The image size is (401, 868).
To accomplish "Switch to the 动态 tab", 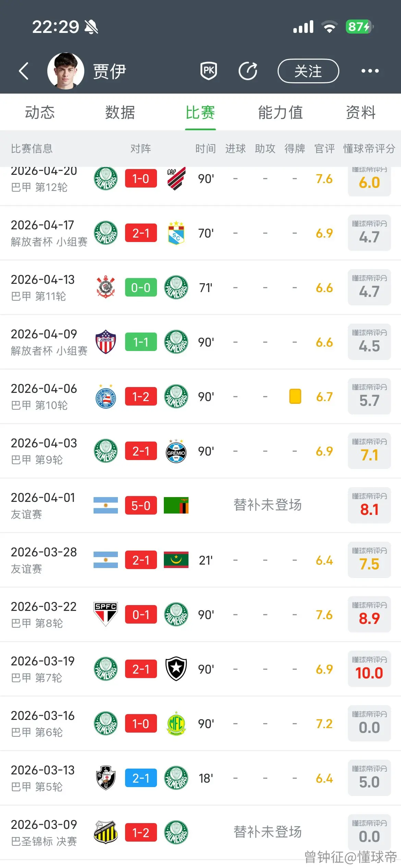I will click(40, 112).
